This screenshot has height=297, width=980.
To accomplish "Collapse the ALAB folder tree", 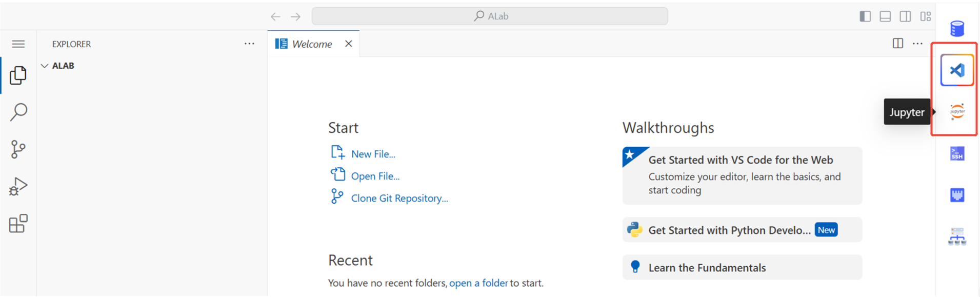I will (45, 66).
